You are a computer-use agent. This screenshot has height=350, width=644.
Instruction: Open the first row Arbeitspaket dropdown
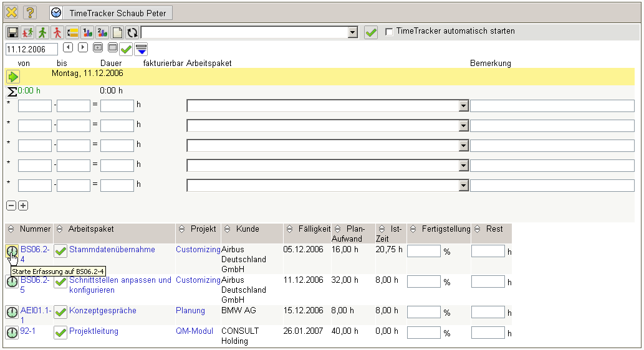point(463,106)
